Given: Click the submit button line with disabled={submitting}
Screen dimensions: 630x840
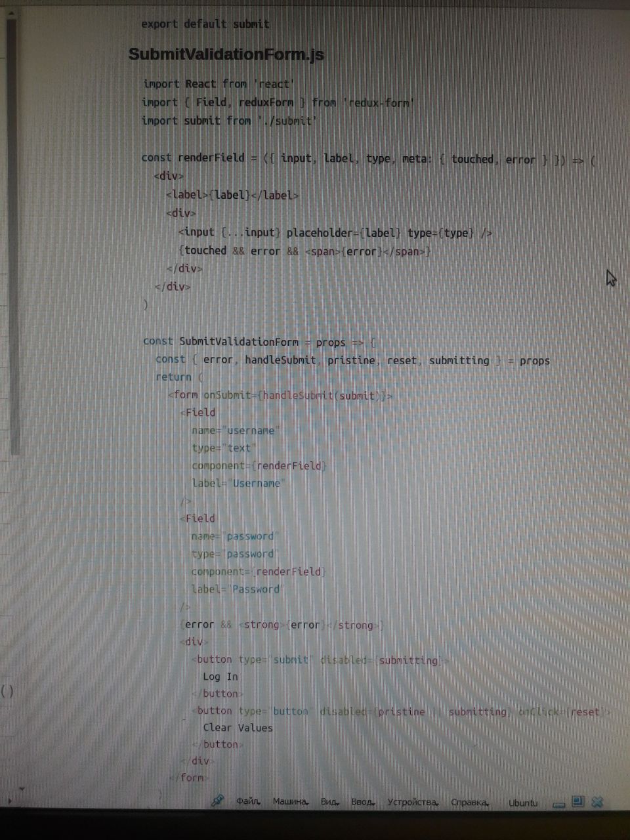Looking at the screenshot, I should click(321, 660).
